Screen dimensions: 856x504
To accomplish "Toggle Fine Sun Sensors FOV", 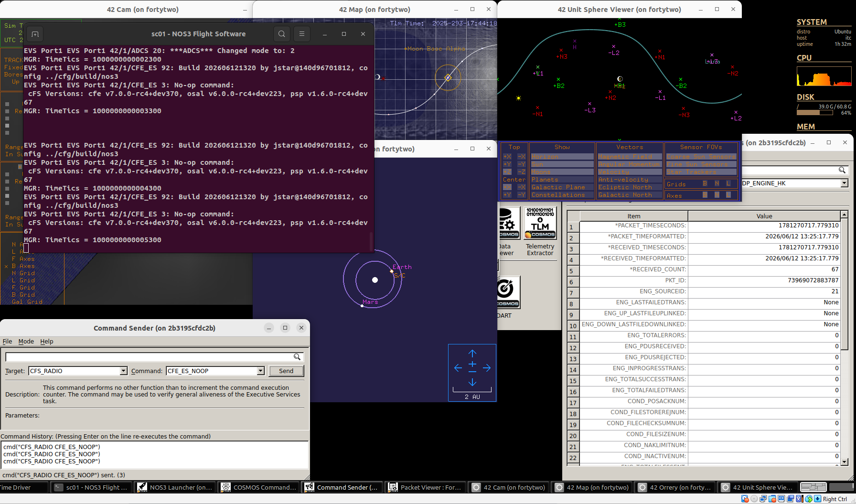I will coord(701,164).
